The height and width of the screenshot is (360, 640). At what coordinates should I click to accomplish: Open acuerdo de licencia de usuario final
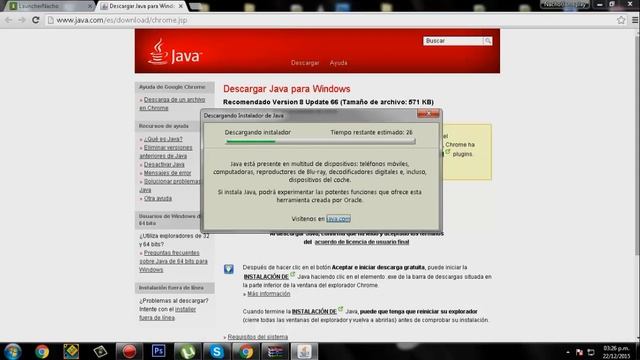362,242
